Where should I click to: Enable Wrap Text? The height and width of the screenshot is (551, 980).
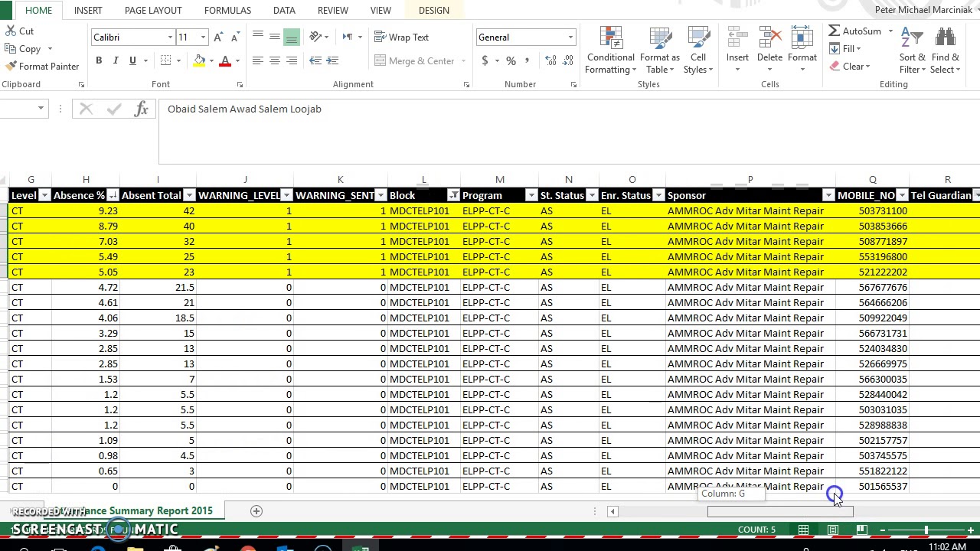click(401, 37)
